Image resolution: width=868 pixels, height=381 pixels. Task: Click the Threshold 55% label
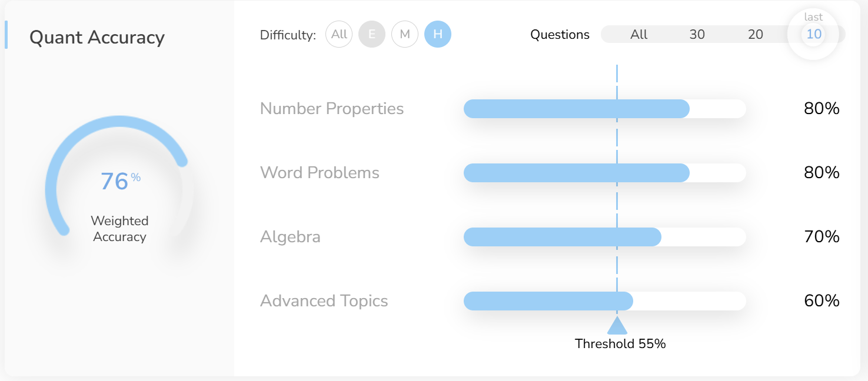click(x=620, y=344)
